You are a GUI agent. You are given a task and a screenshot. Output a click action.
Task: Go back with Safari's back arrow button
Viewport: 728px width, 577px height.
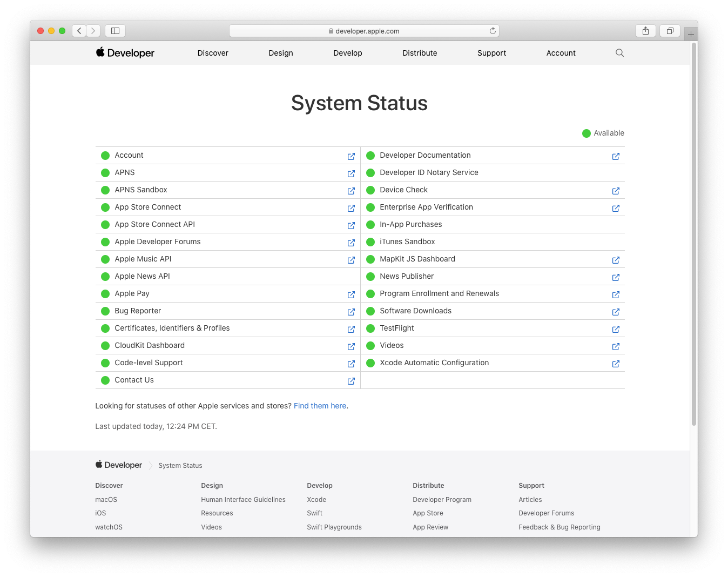coord(79,31)
